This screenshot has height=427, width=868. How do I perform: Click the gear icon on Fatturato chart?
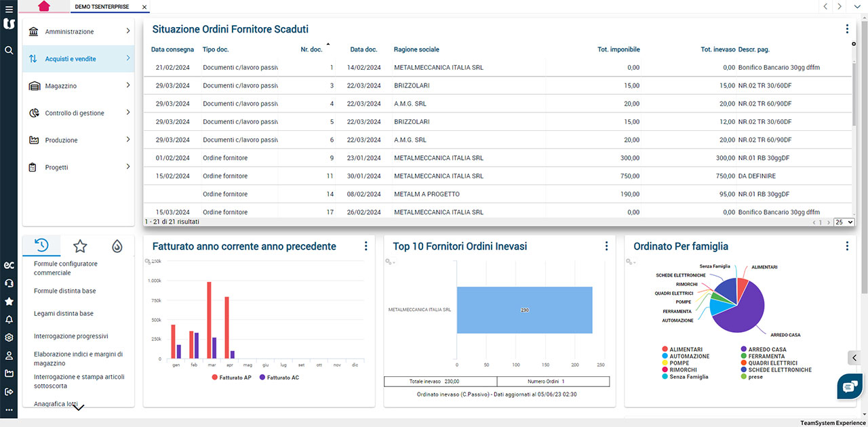(148, 262)
